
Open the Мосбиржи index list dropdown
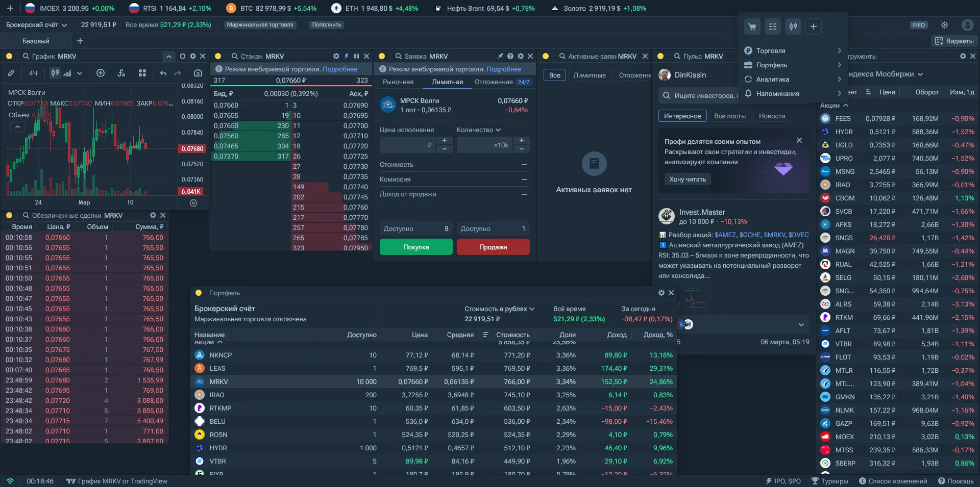(x=887, y=74)
